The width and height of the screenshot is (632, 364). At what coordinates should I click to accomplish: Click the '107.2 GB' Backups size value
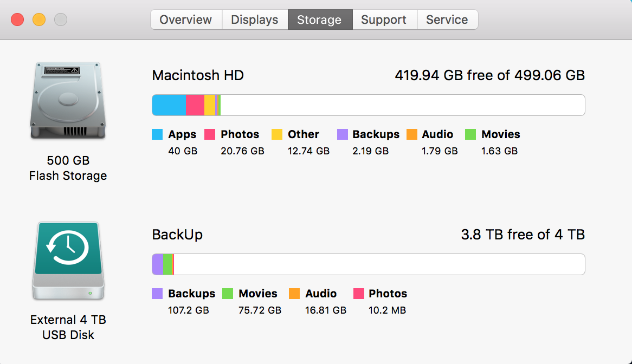click(189, 310)
